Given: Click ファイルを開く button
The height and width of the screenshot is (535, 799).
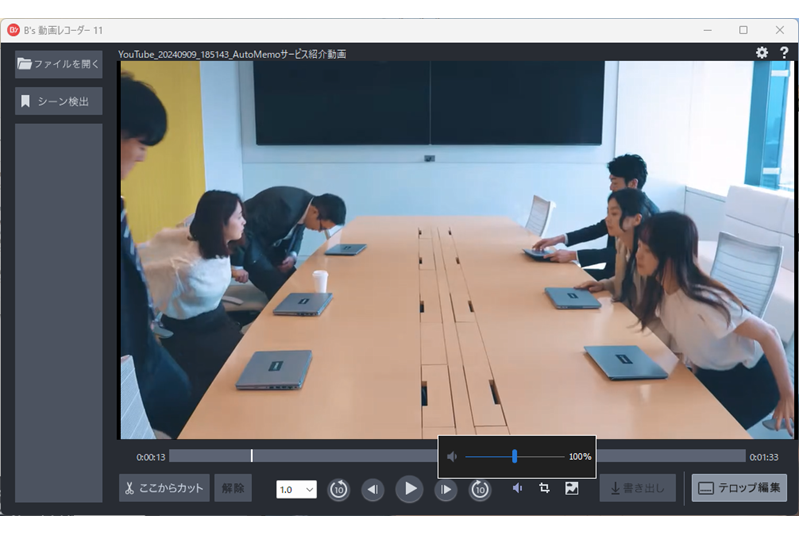Looking at the screenshot, I should 59,64.
